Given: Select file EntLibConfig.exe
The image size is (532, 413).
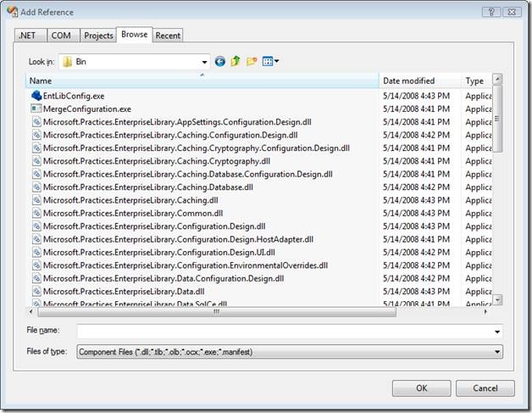Looking at the screenshot, I should pos(74,96).
